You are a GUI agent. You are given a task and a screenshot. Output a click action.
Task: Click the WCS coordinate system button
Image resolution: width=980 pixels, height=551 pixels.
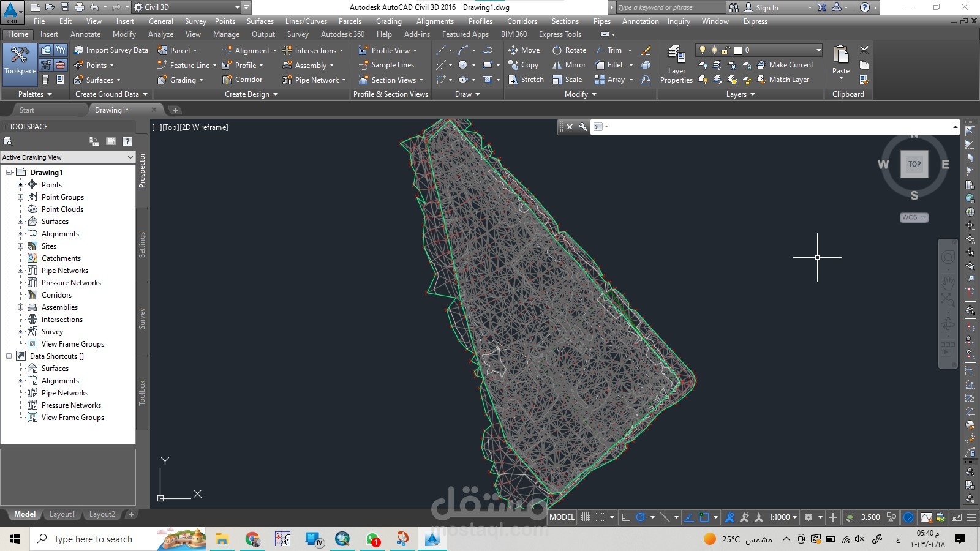(914, 217)
